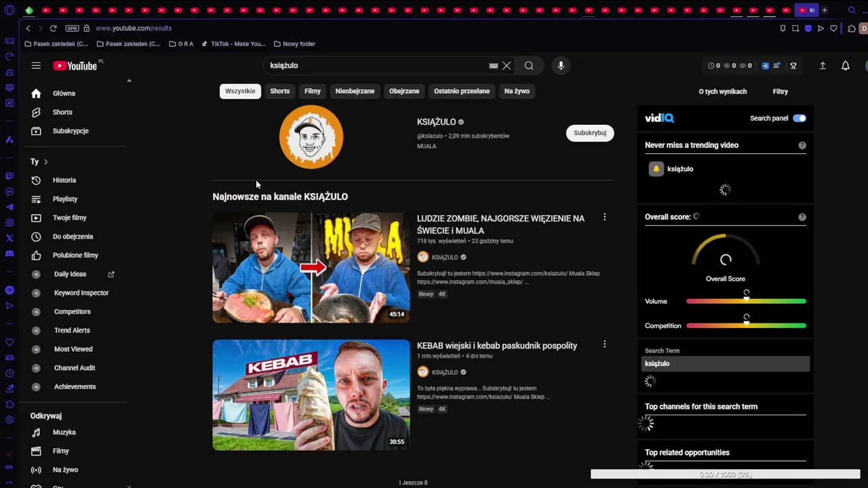Image resolution: width=868 pixels, height=488 pixels.
Task: Go back using the browser arrow
Action: [x=28, y=28]
